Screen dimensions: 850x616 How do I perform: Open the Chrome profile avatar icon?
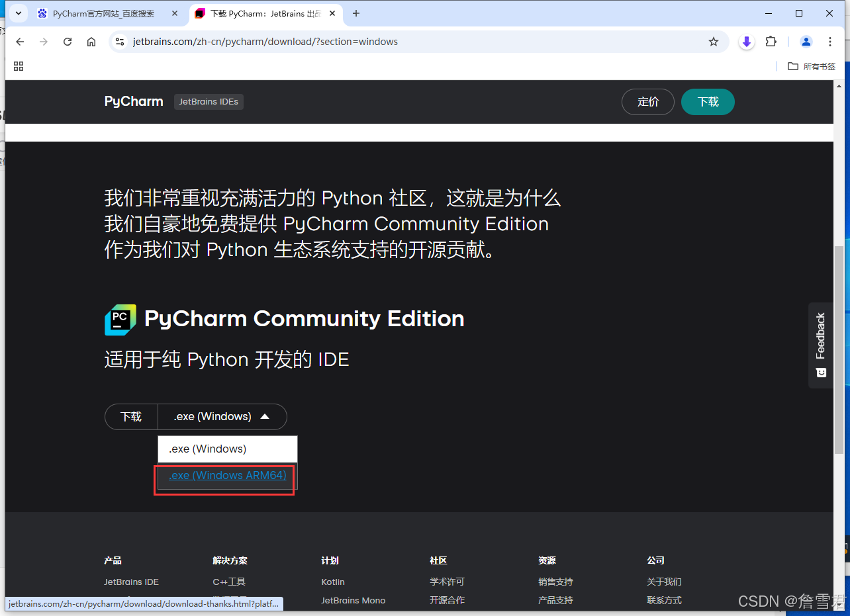pos(806,42)
